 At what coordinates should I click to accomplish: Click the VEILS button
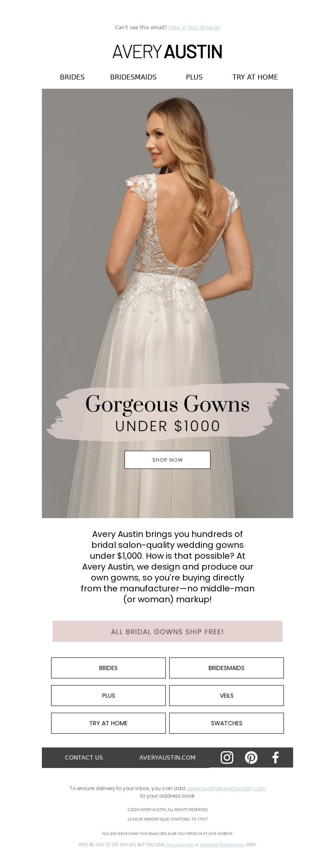pyautogui.click(x=227, y=696)
